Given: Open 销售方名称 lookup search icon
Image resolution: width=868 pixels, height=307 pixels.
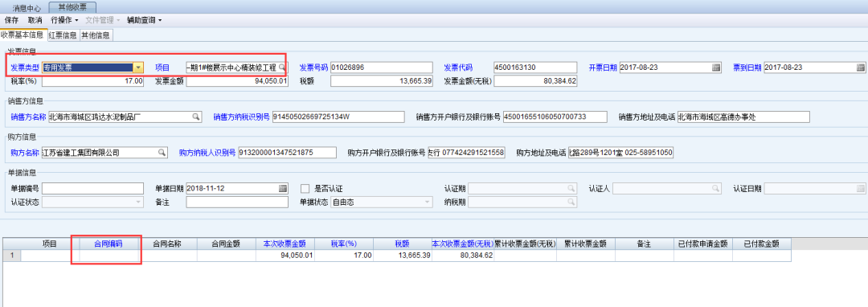Looking at the screenshot, I should tap(196, 117).
